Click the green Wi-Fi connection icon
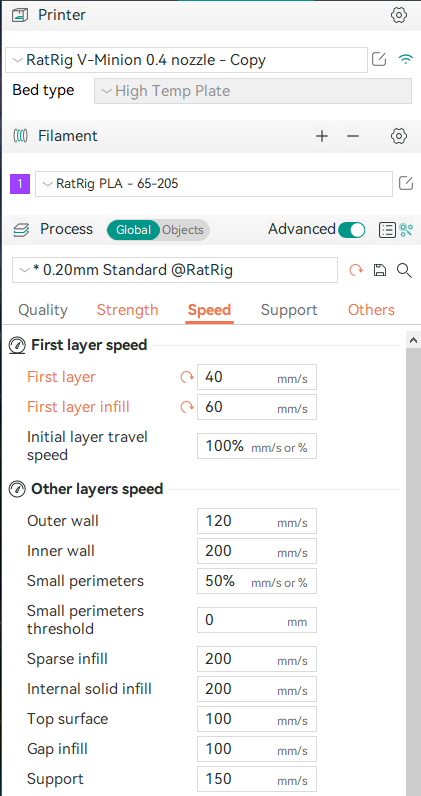 (x=405, y=59)
